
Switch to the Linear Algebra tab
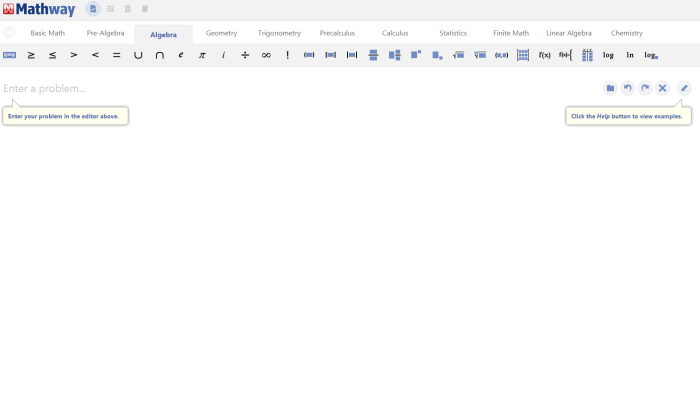coord(569,33)
